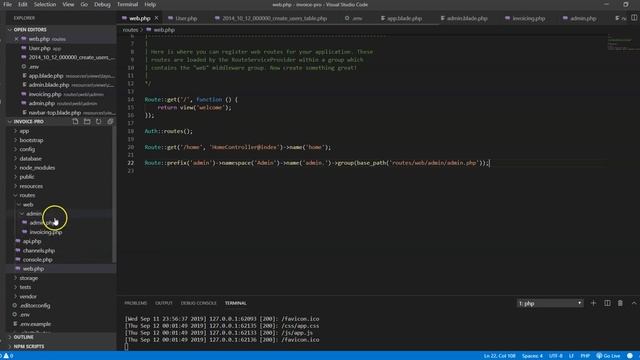640x360 pixels.
Task: Select navbar-top.blade.php in Open Editors
Action: (55, 113)
